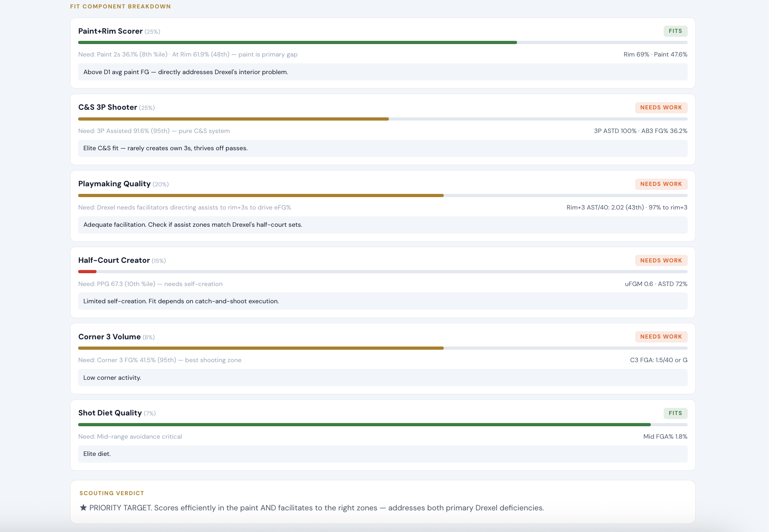Click the star icon in the scouting verdict

point(83,508)
